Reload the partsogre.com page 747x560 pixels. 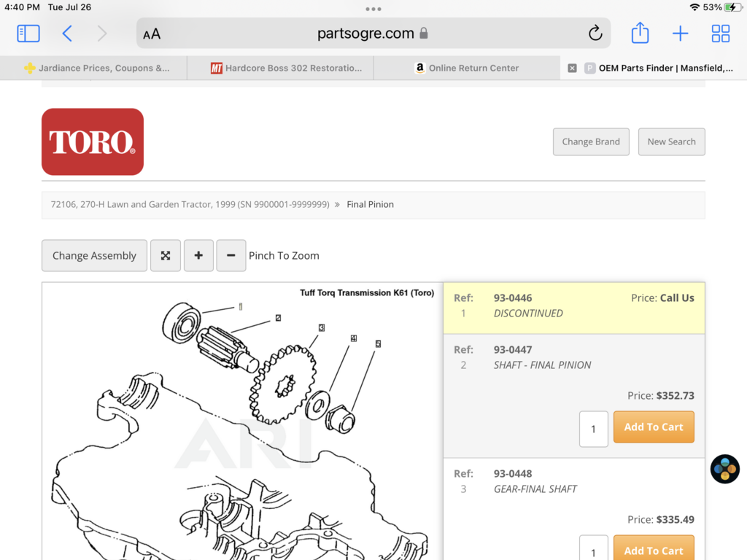pos(595,34)
